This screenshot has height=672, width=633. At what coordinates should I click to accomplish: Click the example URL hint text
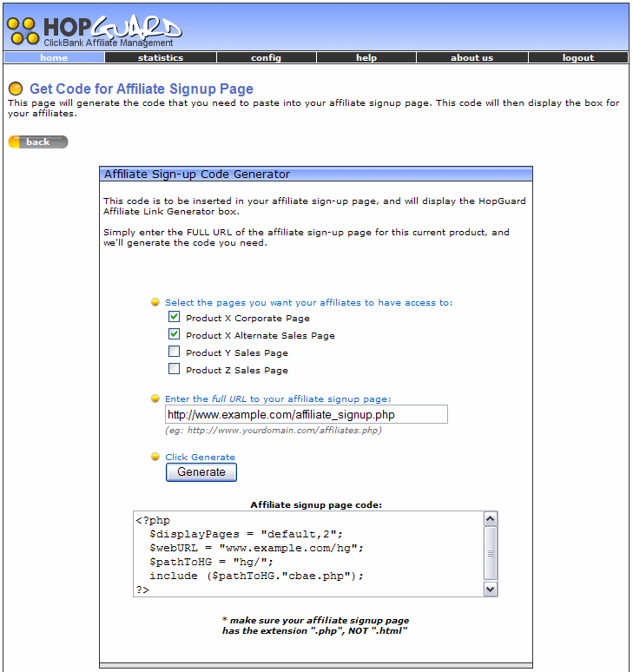pyautogui.click(x=274, y=431)
